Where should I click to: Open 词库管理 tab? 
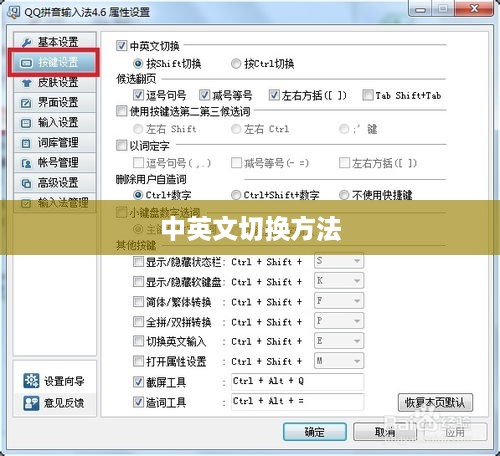click(55, 143)
